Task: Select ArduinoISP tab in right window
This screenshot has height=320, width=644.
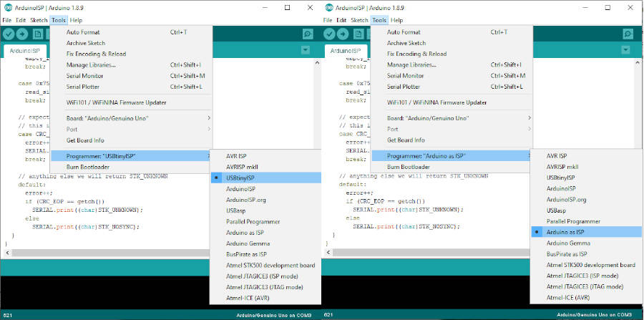Action: pyautogui.click(x=346, y=51)
